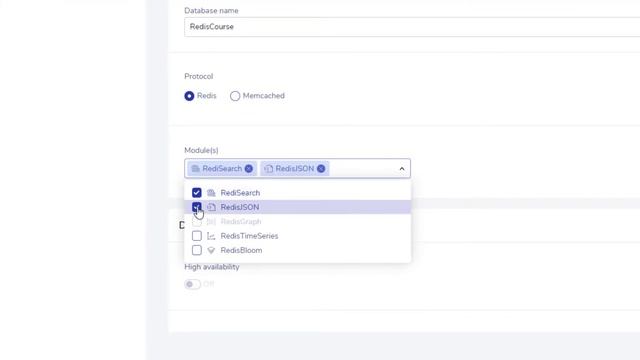Click the Module(s) field label

tap(201, 150)
